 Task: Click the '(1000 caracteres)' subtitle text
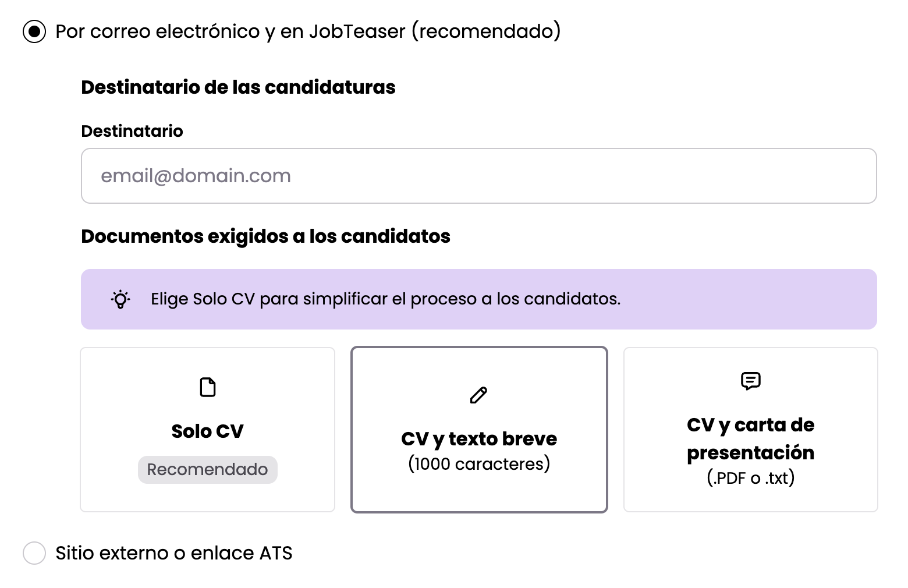tap(479, 464)
